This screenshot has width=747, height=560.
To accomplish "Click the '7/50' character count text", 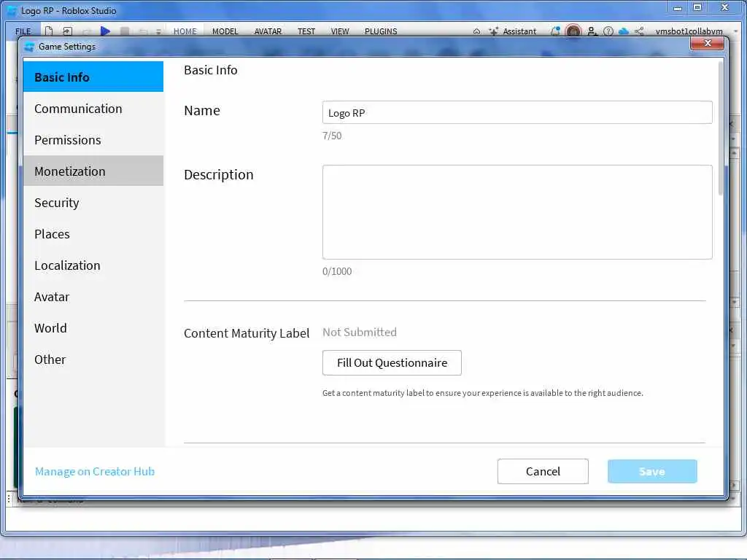I will (332, 136).
